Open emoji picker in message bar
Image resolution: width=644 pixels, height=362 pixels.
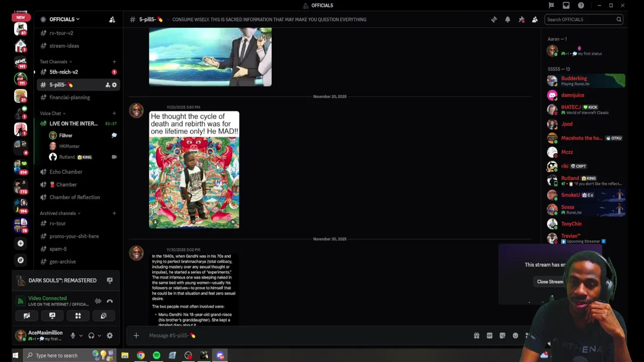tap(515, 335)
